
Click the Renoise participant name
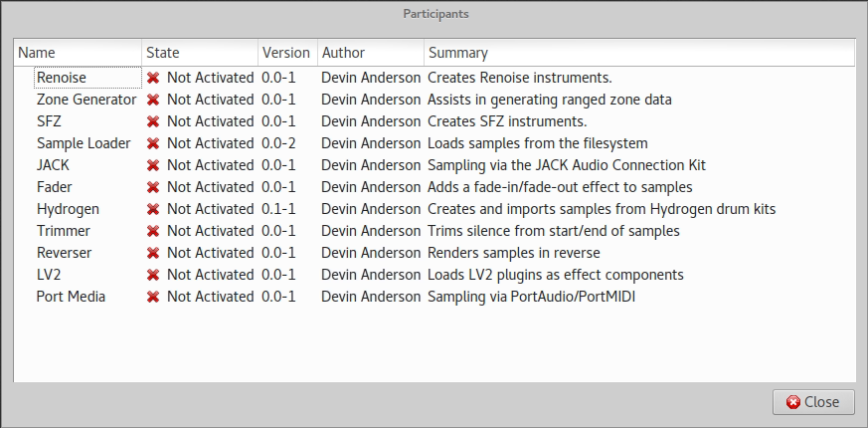(62, 78)
